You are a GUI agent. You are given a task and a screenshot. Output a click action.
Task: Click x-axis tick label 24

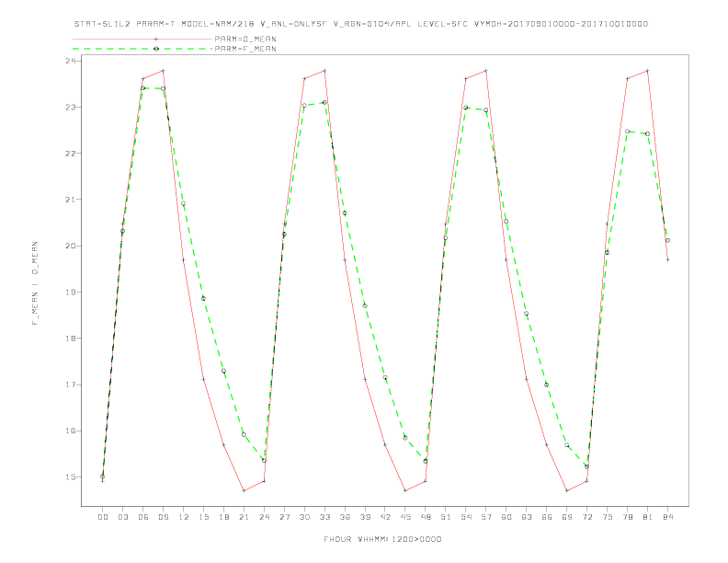[264, 517]
